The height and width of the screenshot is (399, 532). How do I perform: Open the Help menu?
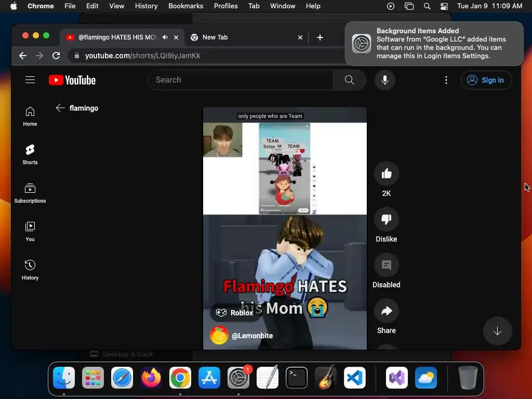click(x=313, y=6)
